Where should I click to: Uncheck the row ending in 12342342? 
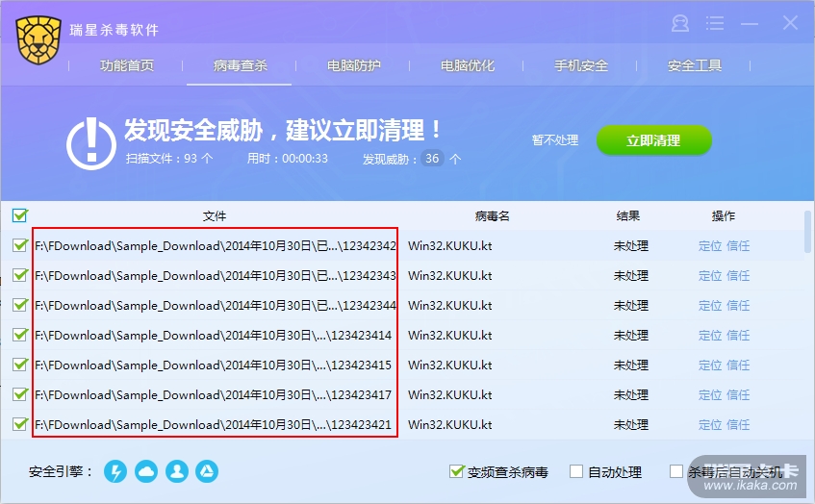click(20, 245)
